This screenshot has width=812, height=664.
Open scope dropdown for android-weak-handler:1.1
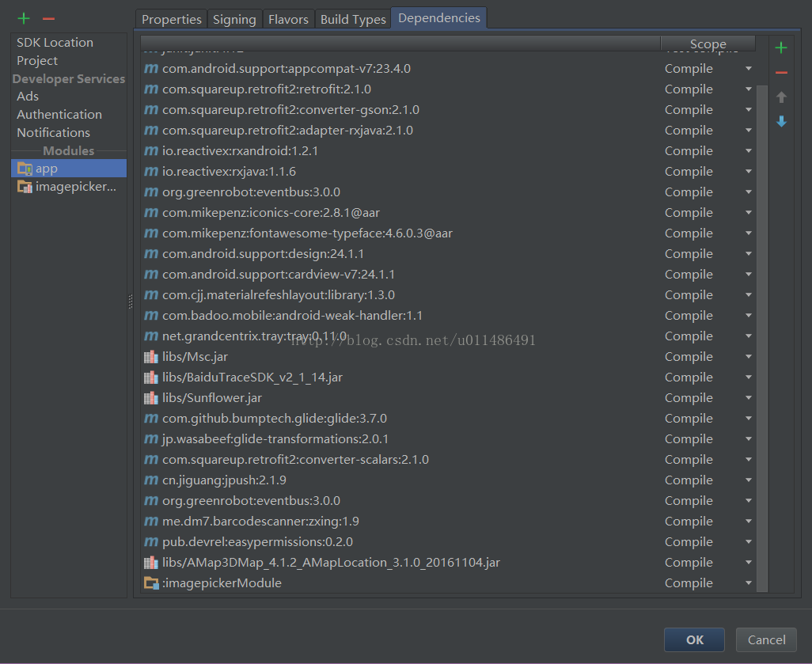[x=749, y=316]
